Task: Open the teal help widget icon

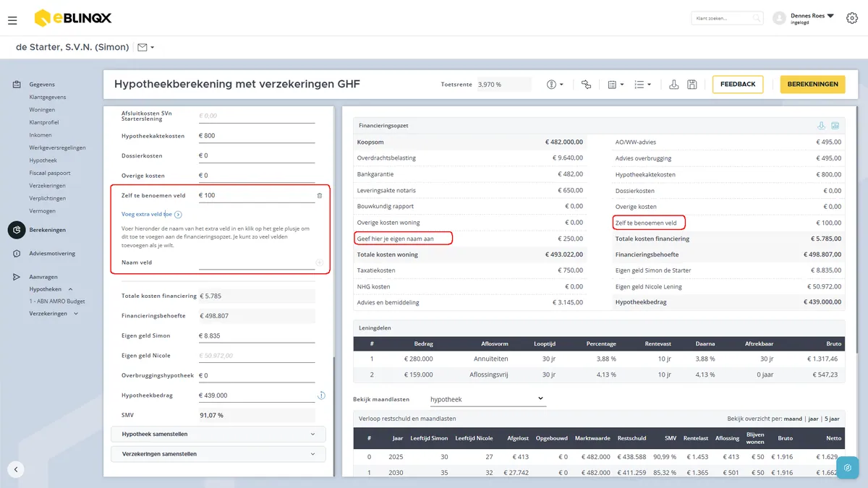Action: pos(848,468)
